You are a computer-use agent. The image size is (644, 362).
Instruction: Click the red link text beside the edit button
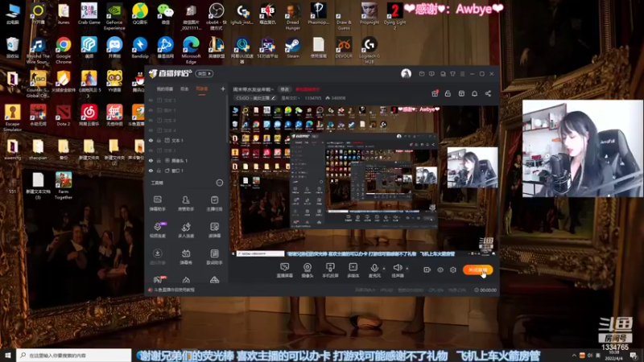pos(308,89)
